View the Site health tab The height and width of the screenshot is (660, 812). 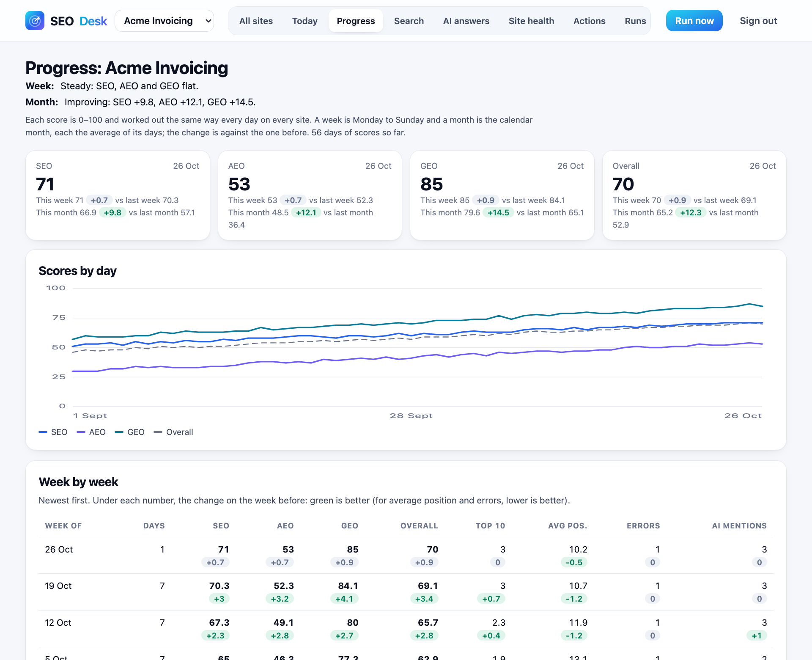pos(531,21)
